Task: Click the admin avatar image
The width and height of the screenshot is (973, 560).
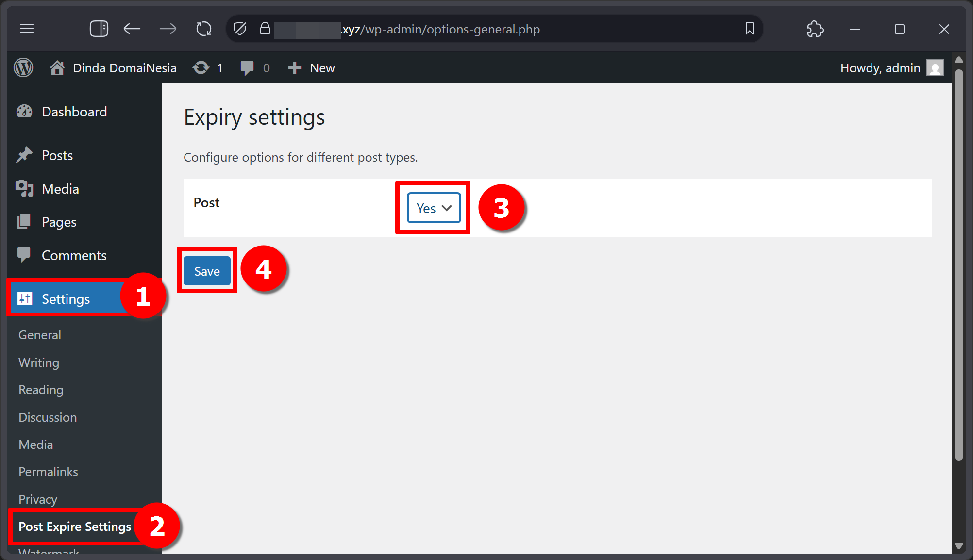Action: (x=935, y=68)
